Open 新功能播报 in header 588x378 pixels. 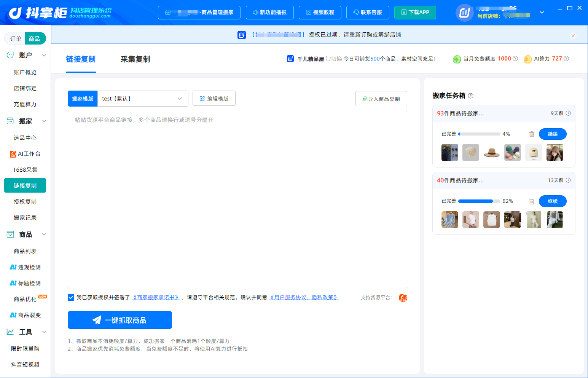[270, 13]
